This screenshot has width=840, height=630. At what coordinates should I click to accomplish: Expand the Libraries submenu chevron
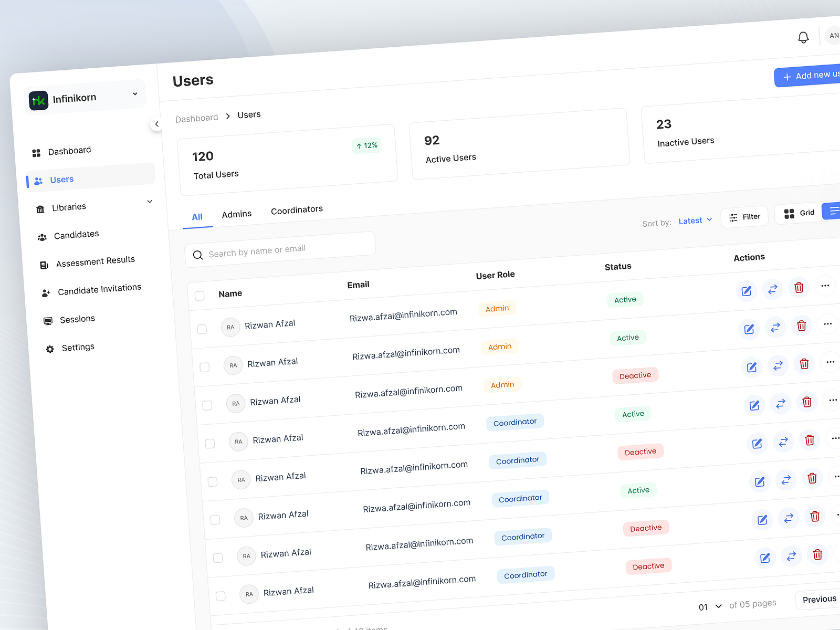point(150,202)
